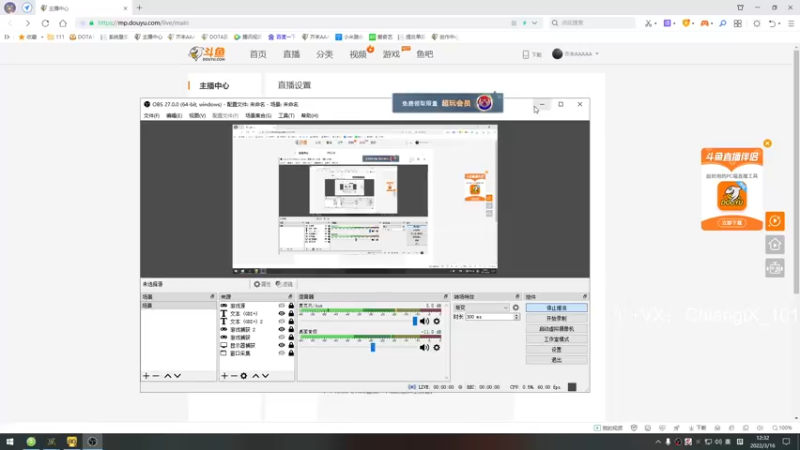The height and width of the screenshot is (450, 800).
Task: Click the 工作室模式 button
Action: pyautogui.click(x=556, y=339)
